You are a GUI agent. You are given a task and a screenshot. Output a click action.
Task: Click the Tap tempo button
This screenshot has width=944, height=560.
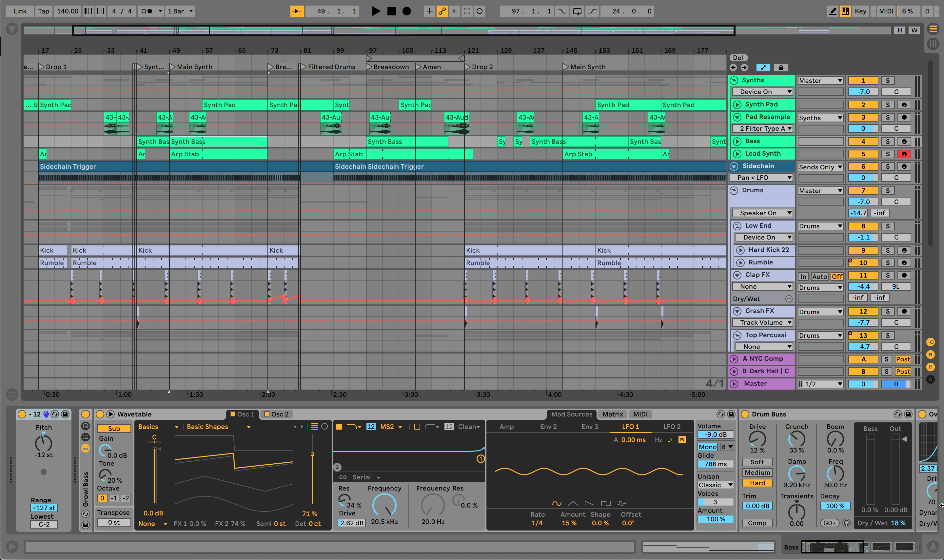pos(43,11)
